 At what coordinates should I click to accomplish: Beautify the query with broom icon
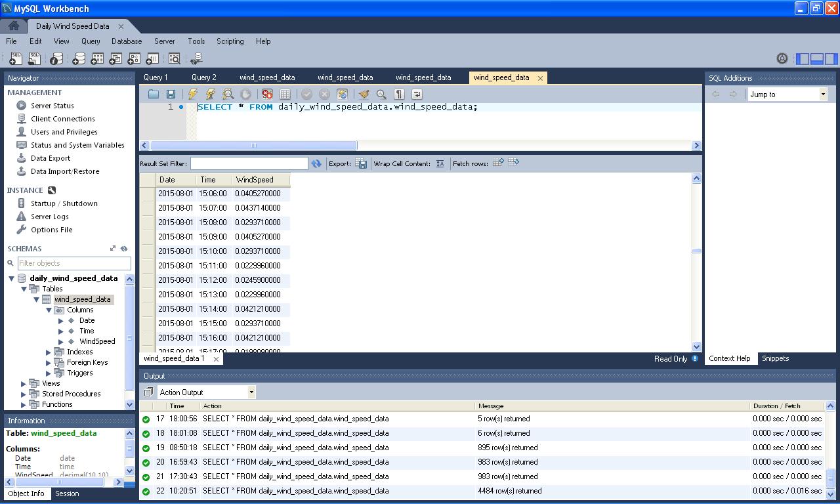click(x=364, y=94)
